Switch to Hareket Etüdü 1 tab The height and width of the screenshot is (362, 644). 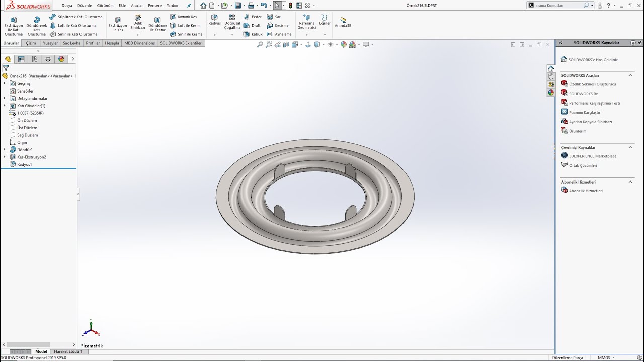68,351
